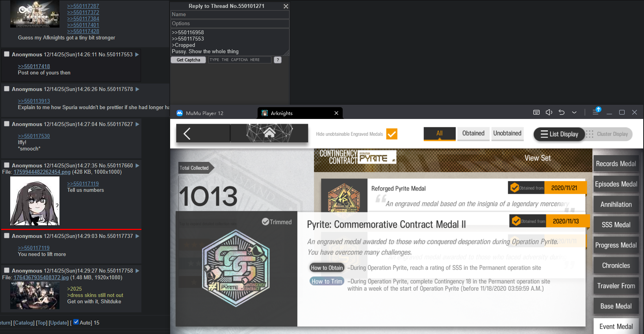The height and width of the screenshot is (334, 644).
Task: Click the Contingency Contract Pyrite banner logo
Action: point(358,157)
